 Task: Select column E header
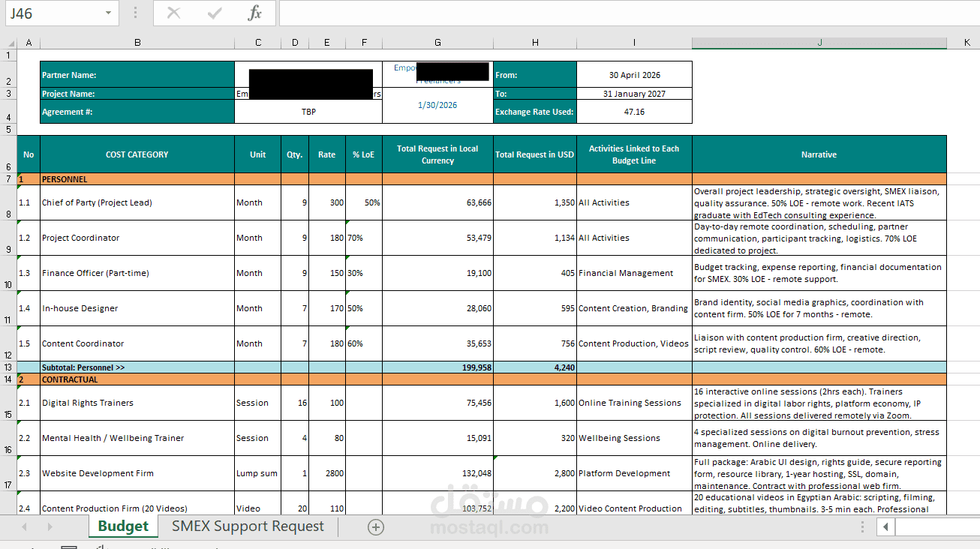tap(327, 43)
